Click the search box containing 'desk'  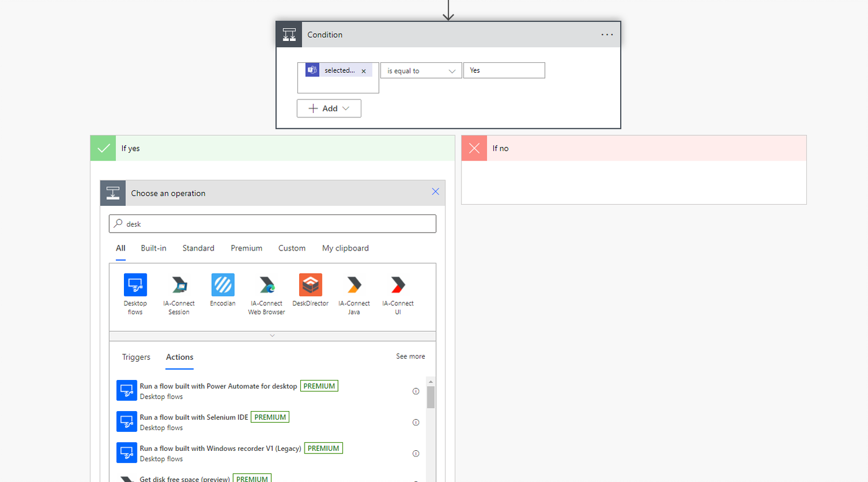coord(273,224)
